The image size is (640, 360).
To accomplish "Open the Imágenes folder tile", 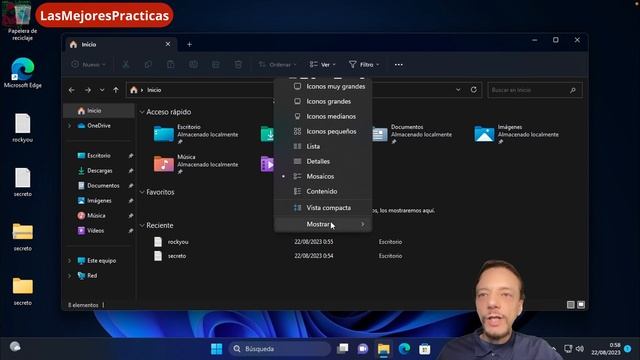I will [516, 134].
